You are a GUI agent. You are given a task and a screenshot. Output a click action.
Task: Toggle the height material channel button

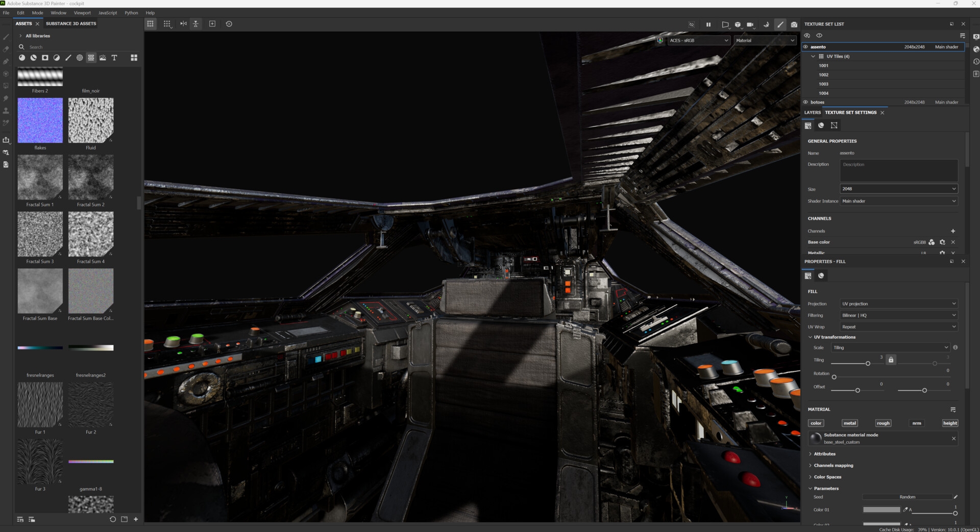click(x=950, y=423)
